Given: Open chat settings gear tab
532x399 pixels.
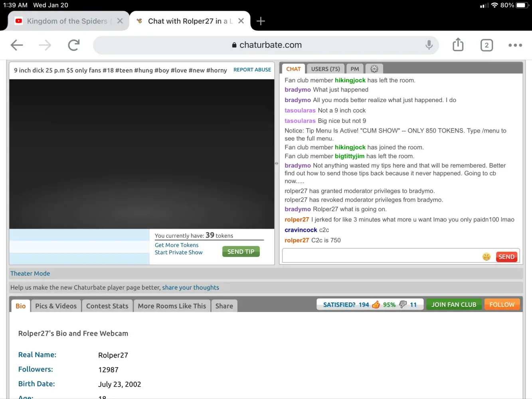Looking at the screenshot, I should (x=374, y=69).
